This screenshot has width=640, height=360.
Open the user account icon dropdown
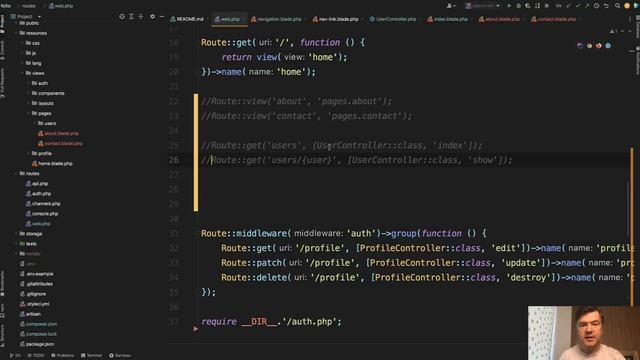coord(451,6)
